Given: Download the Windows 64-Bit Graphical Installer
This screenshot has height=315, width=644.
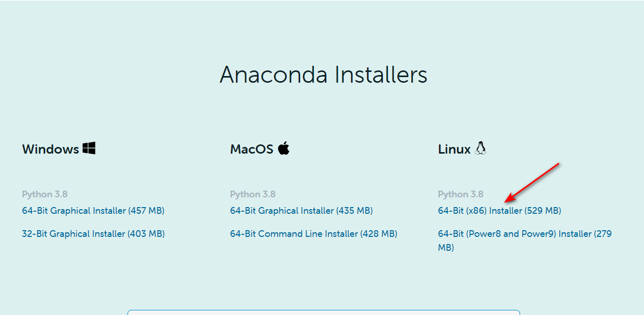Looking at the screenshot, I should click(93, 210).
